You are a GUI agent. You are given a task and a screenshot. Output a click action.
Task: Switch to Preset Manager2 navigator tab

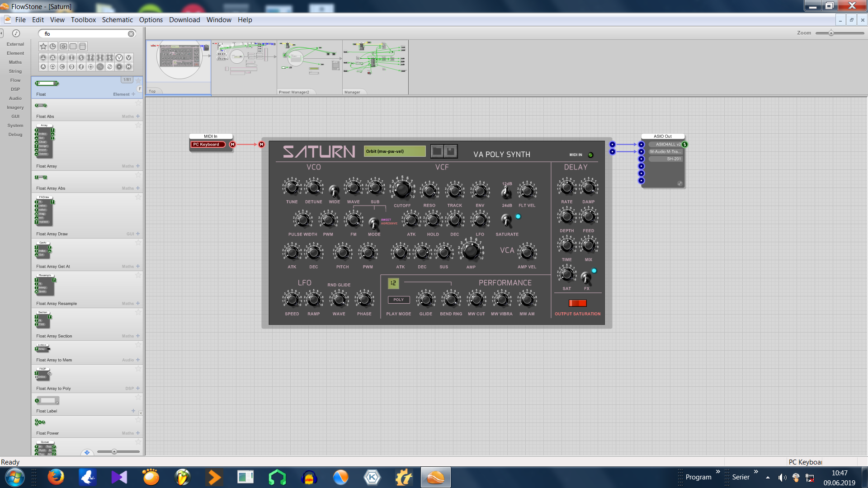pos(294,92)
